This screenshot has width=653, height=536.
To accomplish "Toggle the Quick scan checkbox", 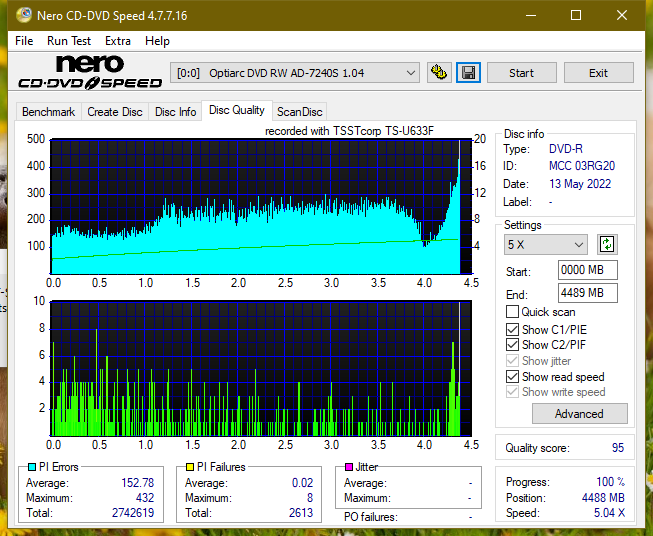I will (x=512, y=312).
